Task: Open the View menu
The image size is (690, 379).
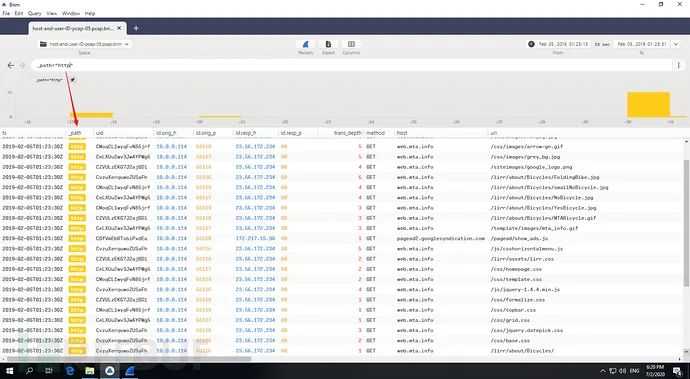Action: point(51,14)
